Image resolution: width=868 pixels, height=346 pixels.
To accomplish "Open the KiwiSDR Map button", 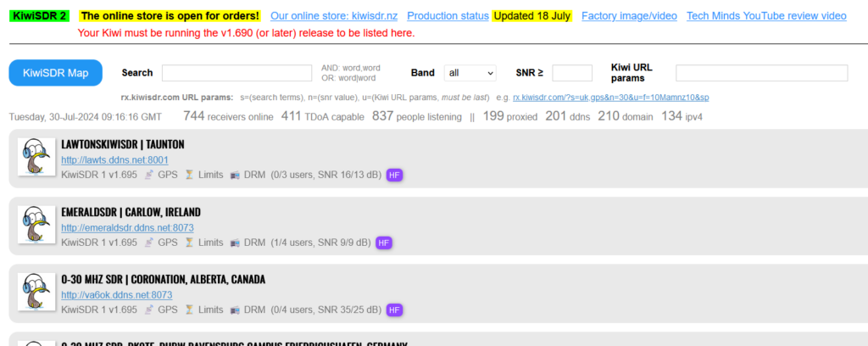I will pyautogui.click(x=55, y=73).
